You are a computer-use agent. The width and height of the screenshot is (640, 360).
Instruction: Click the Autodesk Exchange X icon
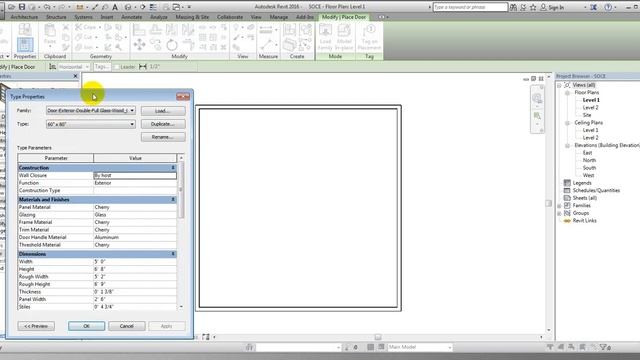593,7
